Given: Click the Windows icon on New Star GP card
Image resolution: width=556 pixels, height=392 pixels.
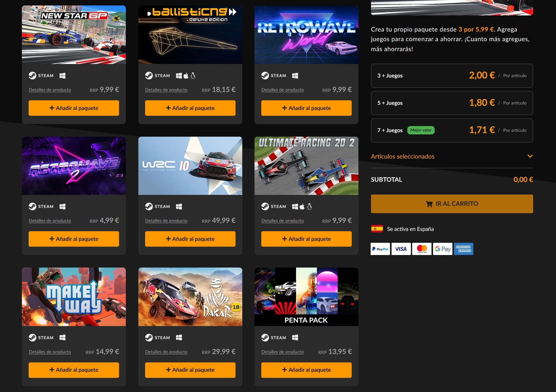Looking at the screenshot, I should (x=62, y=76).
